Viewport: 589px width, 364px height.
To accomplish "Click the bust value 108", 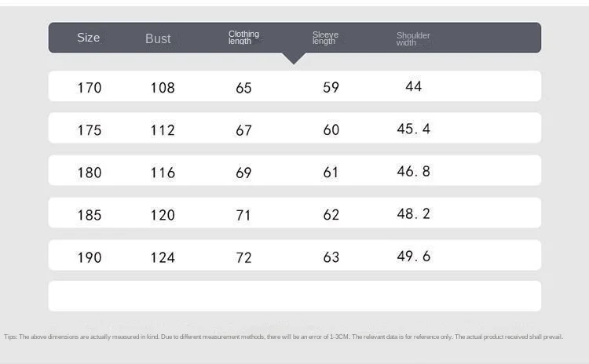I will pyautogui.click(x=163, y=87).
